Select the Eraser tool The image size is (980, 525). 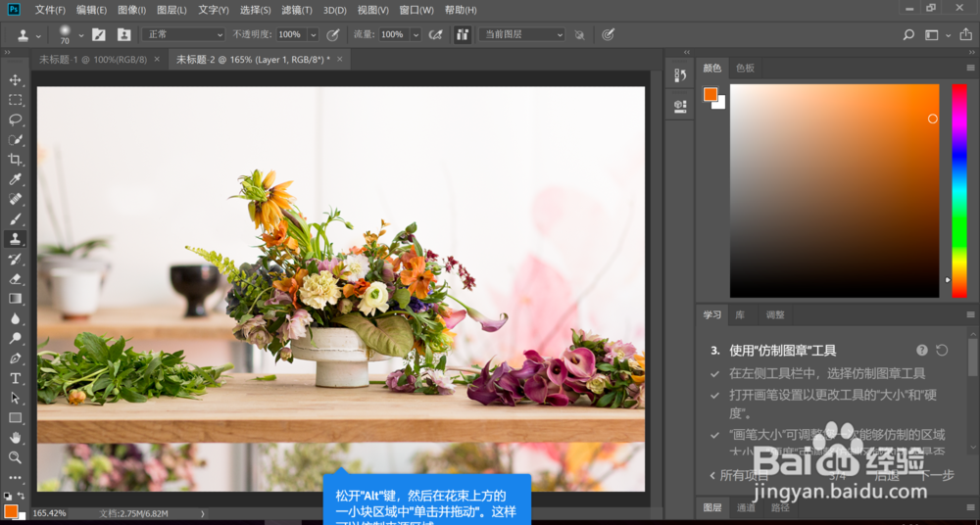(16, 279)
